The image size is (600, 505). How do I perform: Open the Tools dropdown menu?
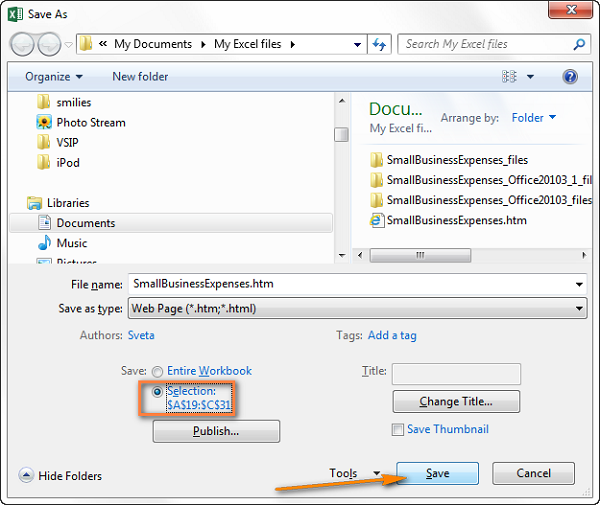[x=354, y=473]
